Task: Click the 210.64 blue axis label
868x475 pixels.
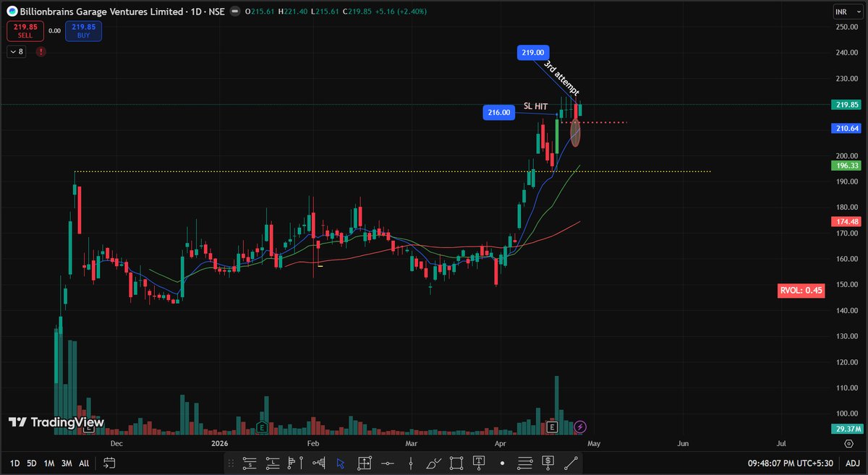Action: coord(846,129)
